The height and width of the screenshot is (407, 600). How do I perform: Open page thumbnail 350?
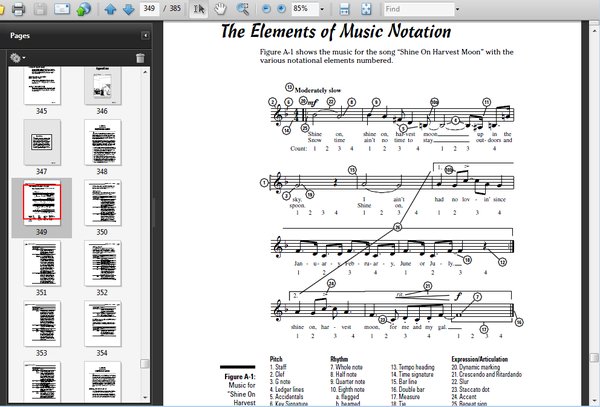[103, 202]
